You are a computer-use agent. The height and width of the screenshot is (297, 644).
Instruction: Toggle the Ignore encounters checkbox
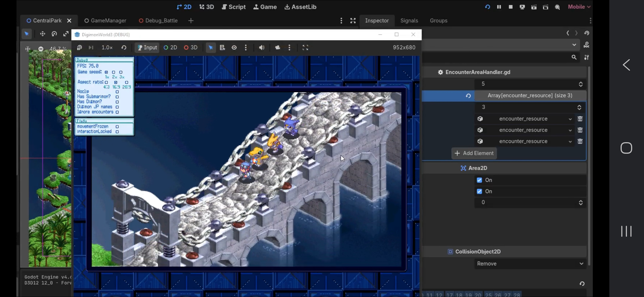117,112
